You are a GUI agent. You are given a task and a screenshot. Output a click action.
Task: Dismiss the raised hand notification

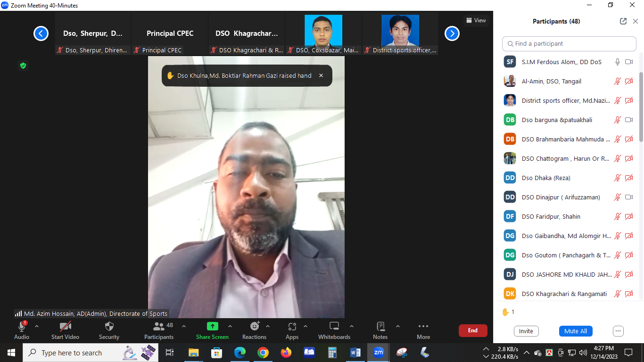pyautogui.click(x=321, y=75)
